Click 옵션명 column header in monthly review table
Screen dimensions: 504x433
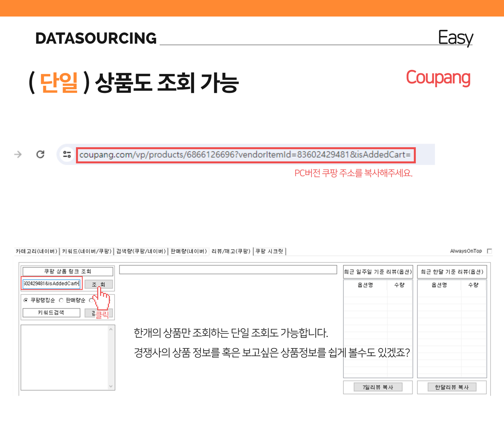(439, 285)
